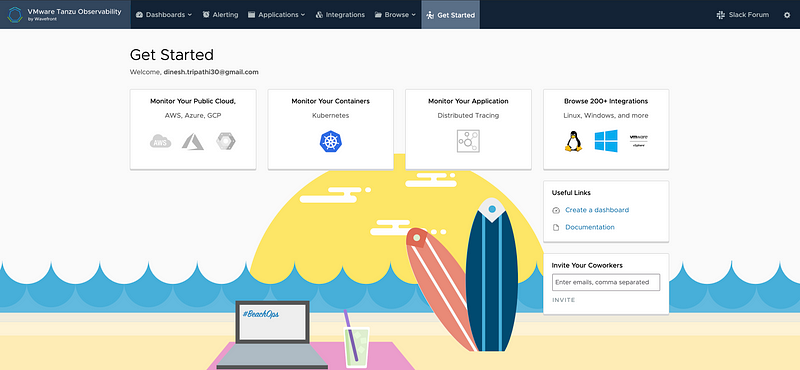Click the Slack icon beside Slack Forum

pyautogui.click(x=721, y=15)
